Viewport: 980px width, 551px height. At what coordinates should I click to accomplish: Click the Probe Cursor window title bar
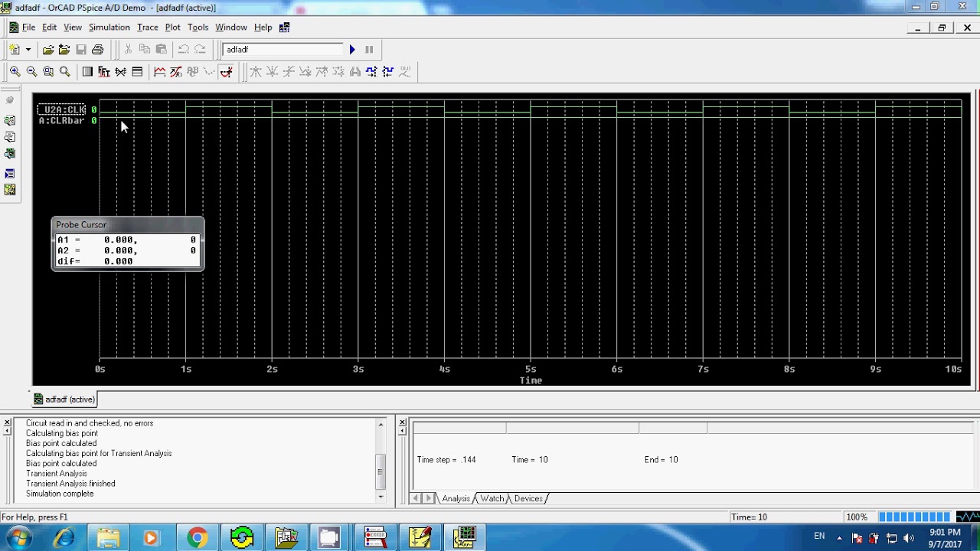(128, 225)
